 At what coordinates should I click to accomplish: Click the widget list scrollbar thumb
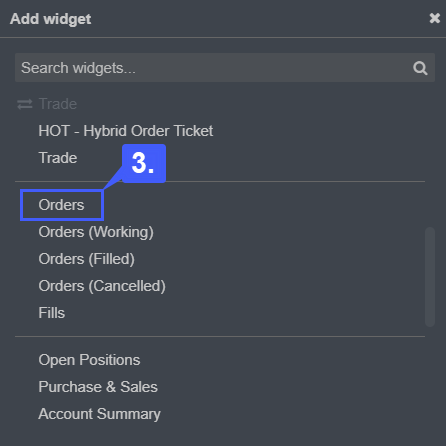coord(430,277)
